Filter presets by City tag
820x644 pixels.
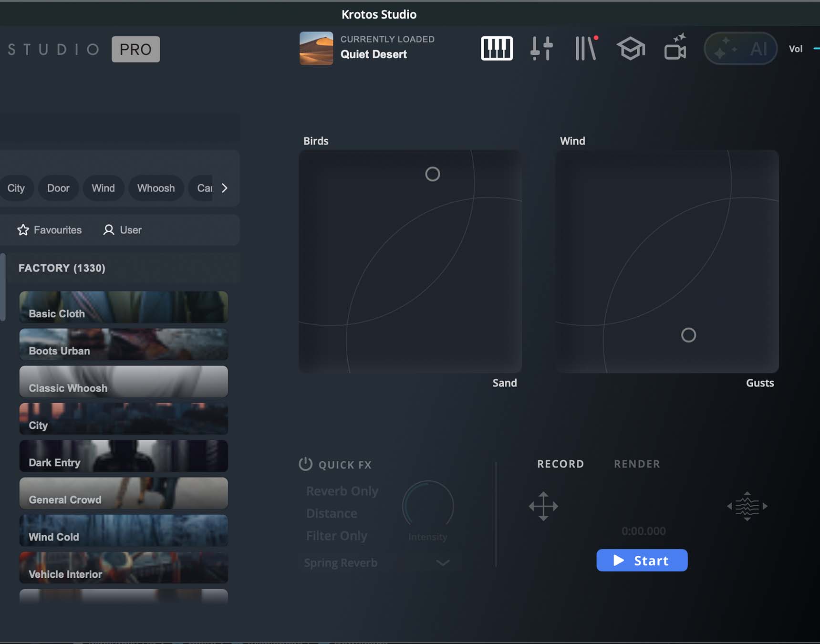16,188
